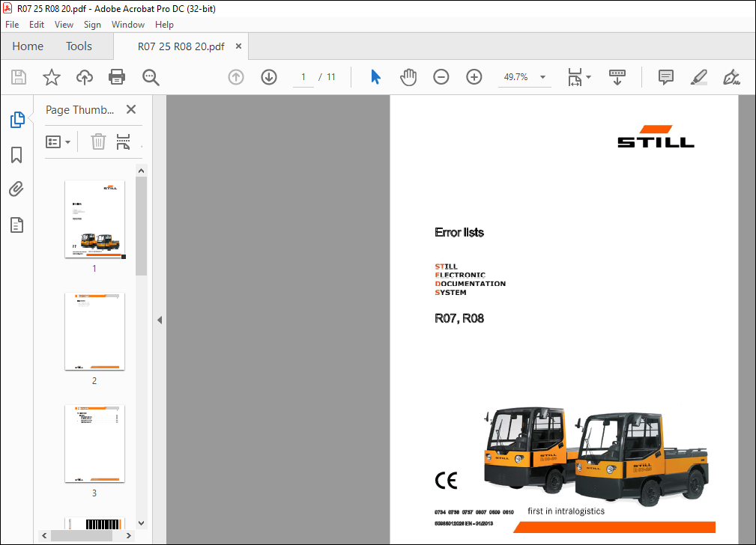Open the Bookmarks sidebar panel
This screenshot has height=545, width=756.
pos(16,155)
